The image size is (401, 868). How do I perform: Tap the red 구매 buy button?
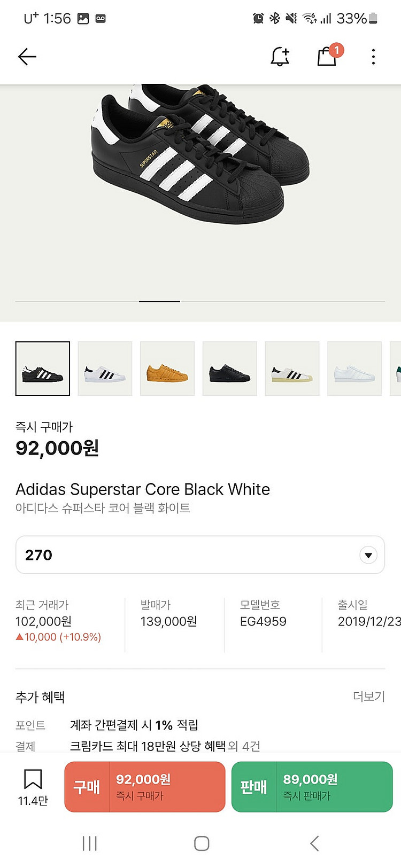point(145,787)
